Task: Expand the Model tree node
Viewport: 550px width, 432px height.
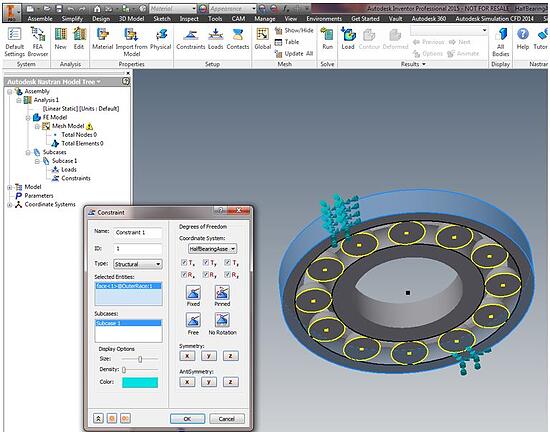Action: click(10, 187)
